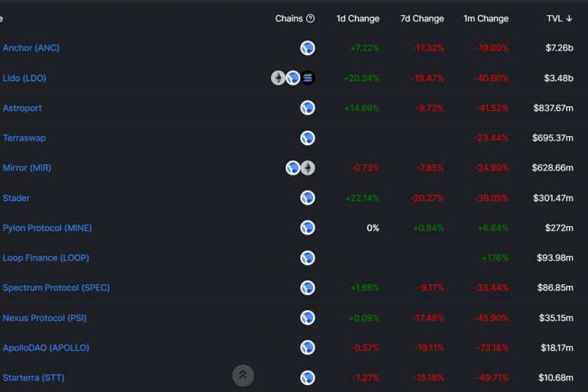Click the Terra chain icon in Astroport row
Image resolution: width=588 pixels, height=392 pixels.
pyautogui.click(x=308, y=108)
